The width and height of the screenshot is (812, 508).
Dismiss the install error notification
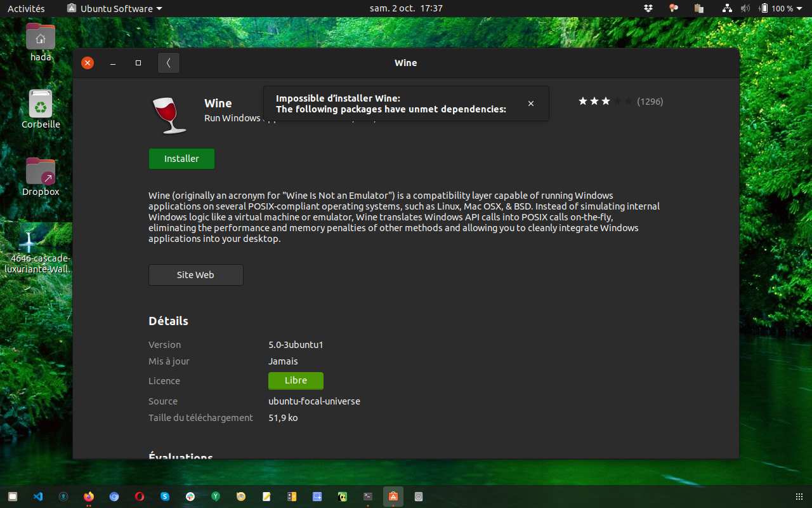[531, 104]
